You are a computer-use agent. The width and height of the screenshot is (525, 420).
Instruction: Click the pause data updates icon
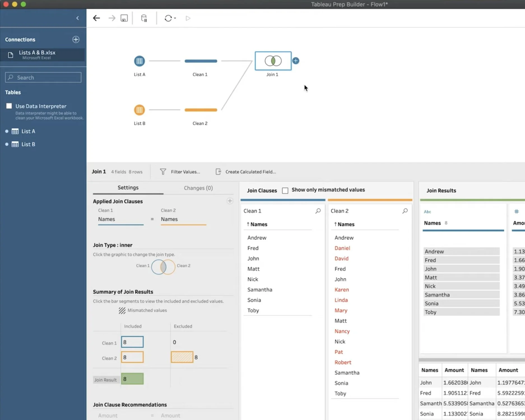coord(144,18)
